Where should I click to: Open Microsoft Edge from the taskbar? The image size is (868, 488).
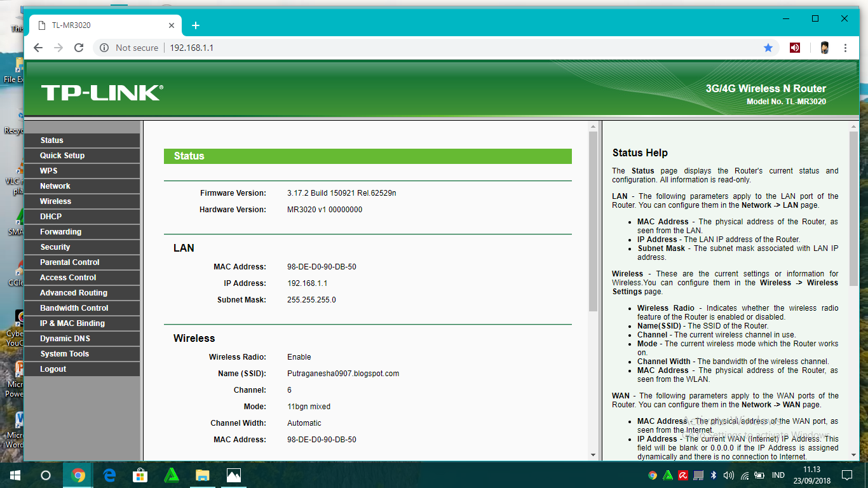point(109,475)
